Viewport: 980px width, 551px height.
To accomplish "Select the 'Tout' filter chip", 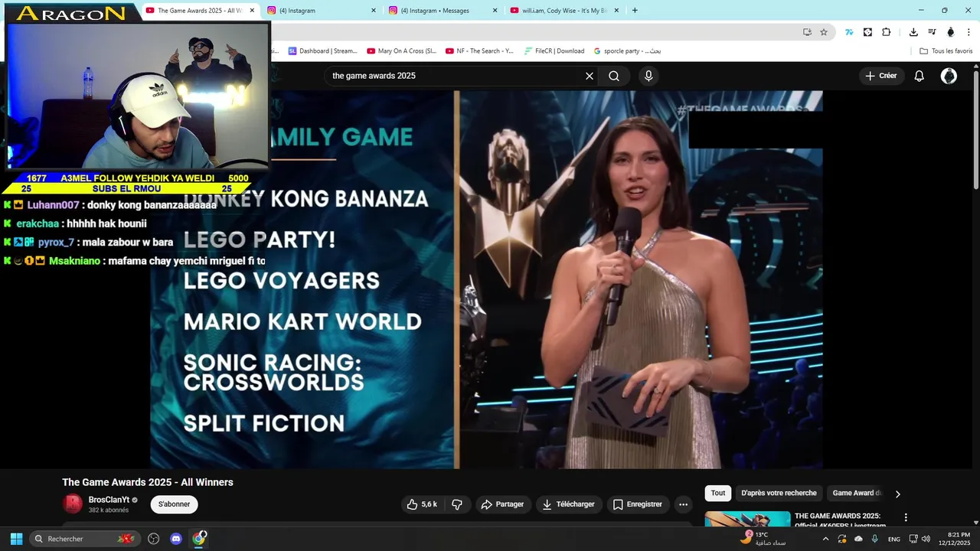I will (717, 494).
